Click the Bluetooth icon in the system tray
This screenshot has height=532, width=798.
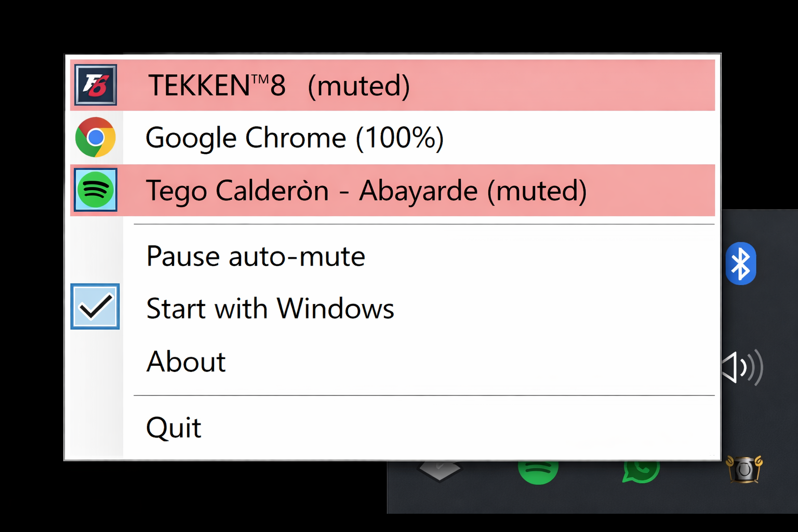741,263
